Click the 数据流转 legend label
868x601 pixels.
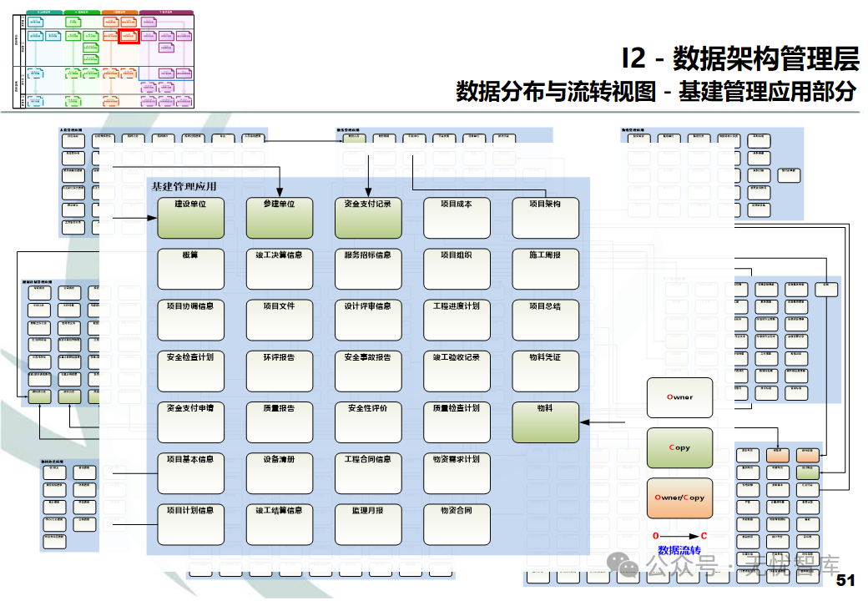(x=679, y=550)
